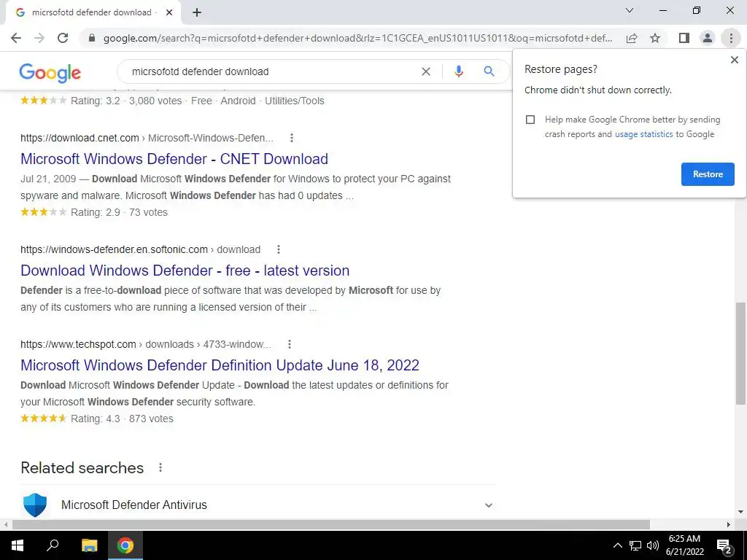
Task: Click Rating: 3.2 · 3,080 votes text
Action: point(126,101)
